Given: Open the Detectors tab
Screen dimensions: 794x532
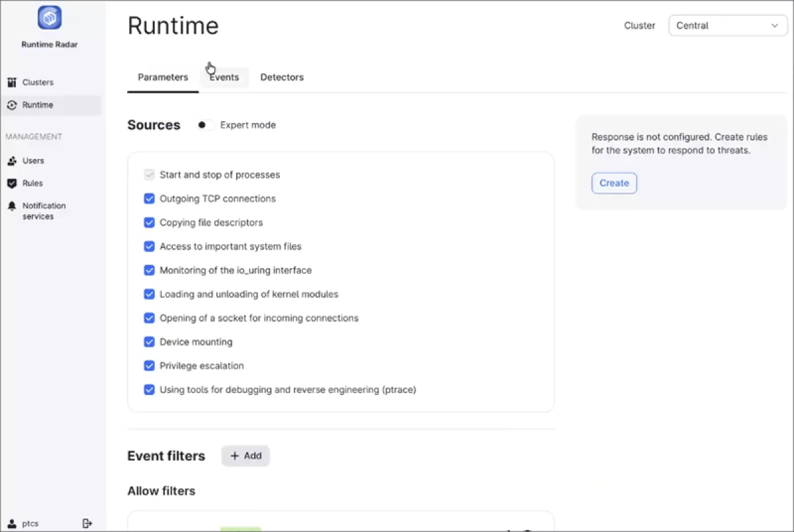Looking at the screenshot, I should point(282,77).
